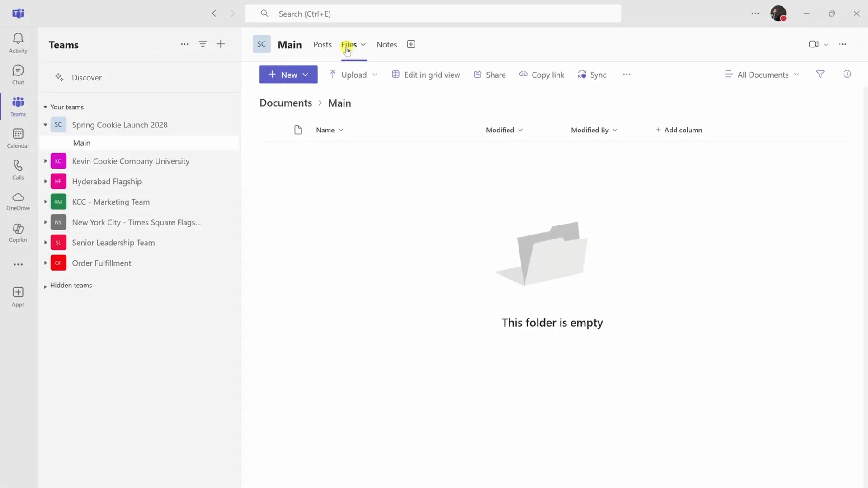The width and height of the screenshot is (868, 488).
Task: Add a column to the list
Action: coord(679,130)
